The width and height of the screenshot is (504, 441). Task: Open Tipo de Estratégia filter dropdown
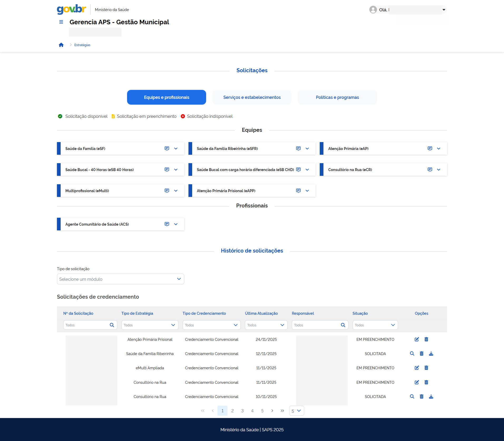tap(150, 325)
